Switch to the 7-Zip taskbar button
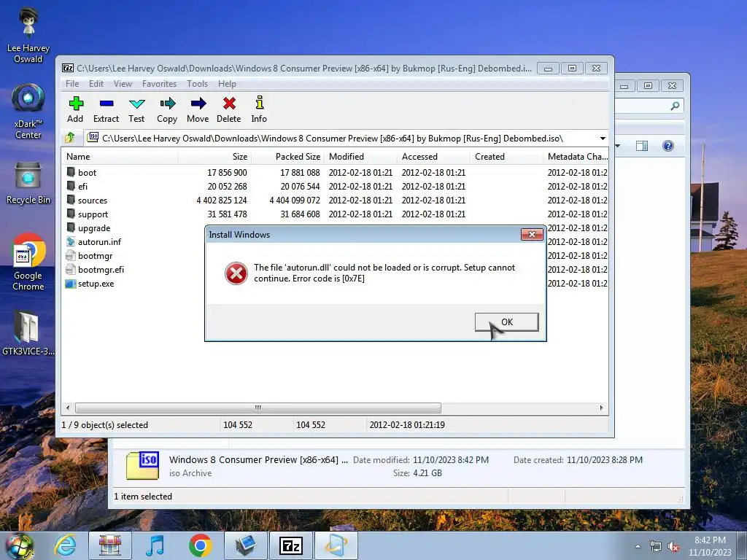 pyautogui.click(x=290, y=545)
